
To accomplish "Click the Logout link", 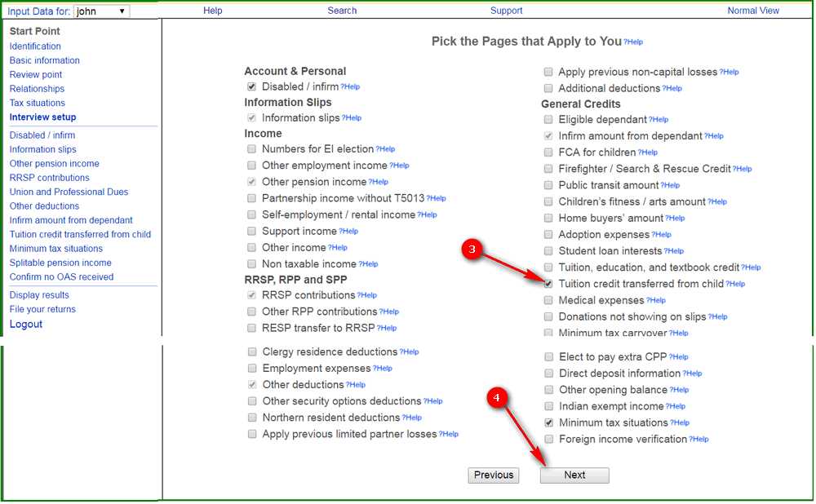I will pos(26,324).
